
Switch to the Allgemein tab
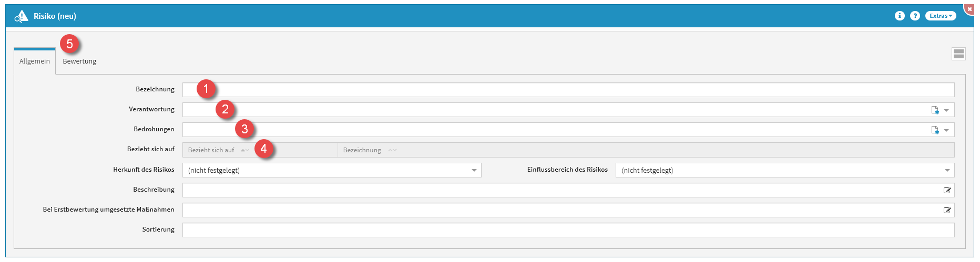coord(35,61)
